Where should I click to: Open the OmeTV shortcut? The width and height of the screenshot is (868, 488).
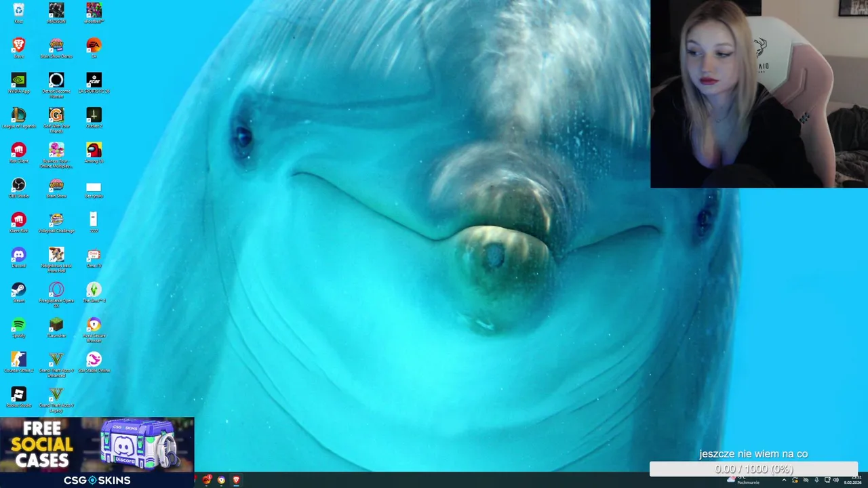tap(94, 258)
